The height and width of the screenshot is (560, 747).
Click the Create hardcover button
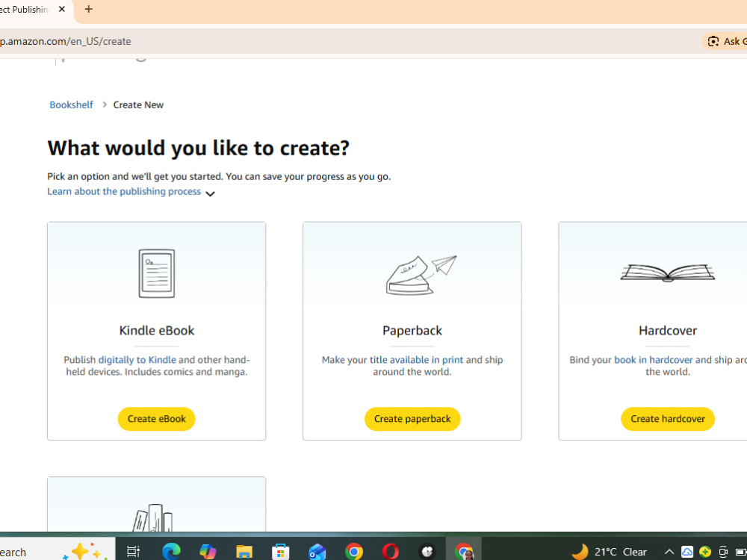667,419
